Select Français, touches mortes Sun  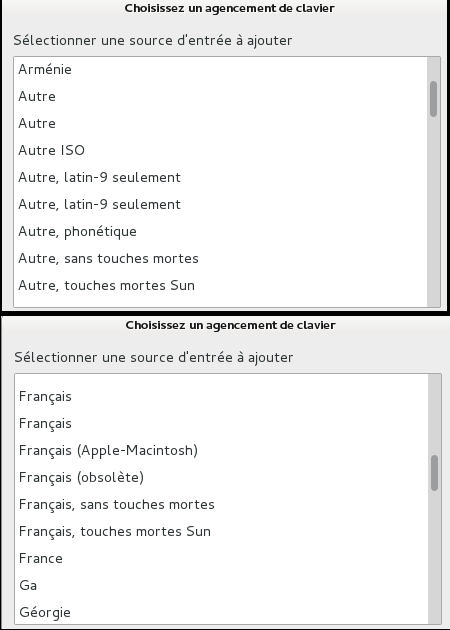pyautogui.click(x=221, y=531)
